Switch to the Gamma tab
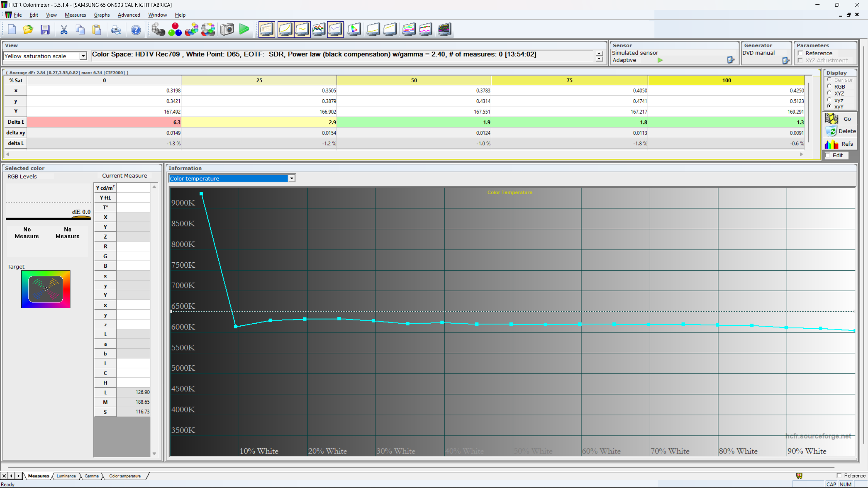 point(92,476)
